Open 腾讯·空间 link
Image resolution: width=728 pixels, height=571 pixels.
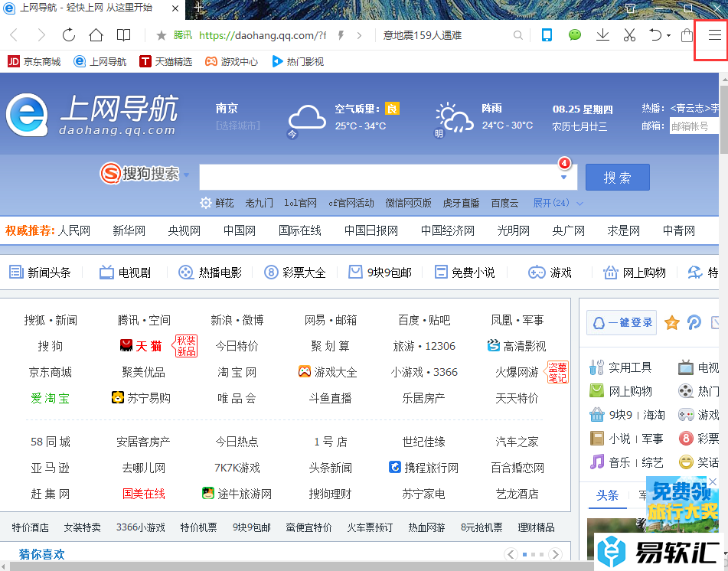coord(144,320)
